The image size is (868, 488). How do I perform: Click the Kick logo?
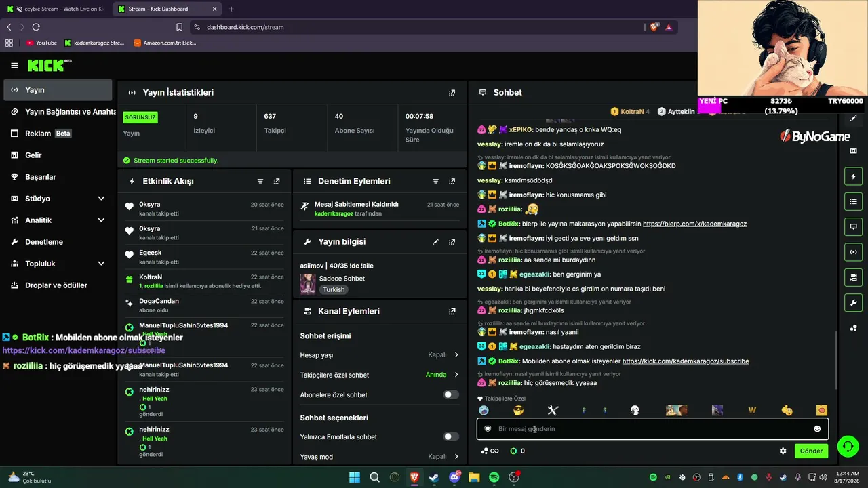50,65
